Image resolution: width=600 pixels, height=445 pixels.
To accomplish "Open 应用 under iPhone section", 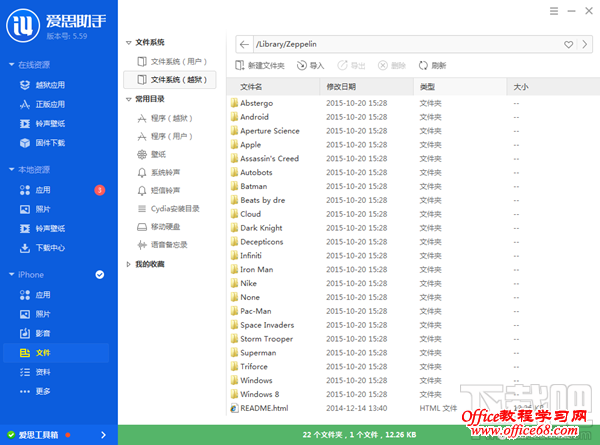I will coord(35,295).
